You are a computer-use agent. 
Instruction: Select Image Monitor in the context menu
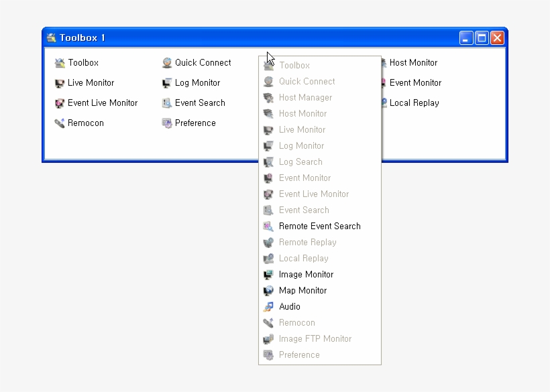306,274
